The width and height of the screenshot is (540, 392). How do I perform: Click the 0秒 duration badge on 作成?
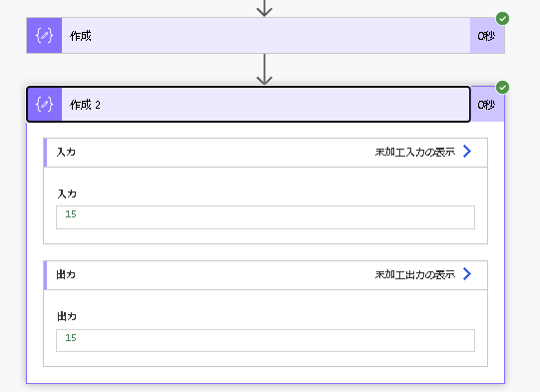[487, 36]
